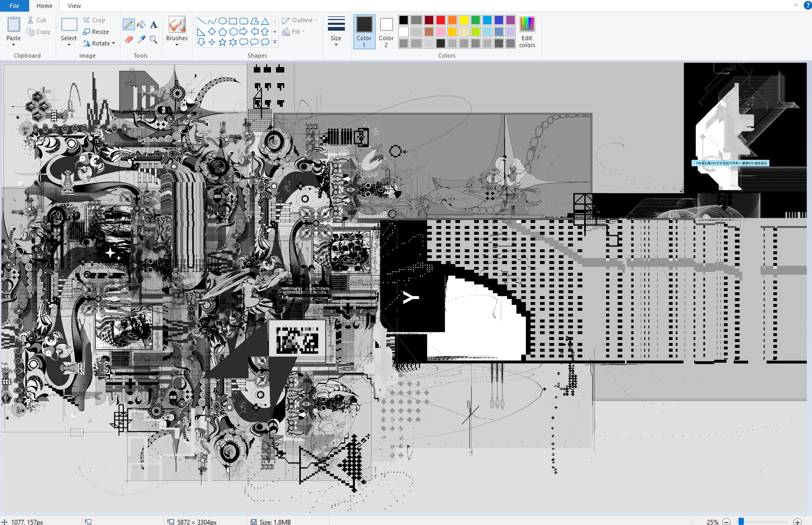
Task: Select the Eraser tool
Action: (x=129, y=39)
